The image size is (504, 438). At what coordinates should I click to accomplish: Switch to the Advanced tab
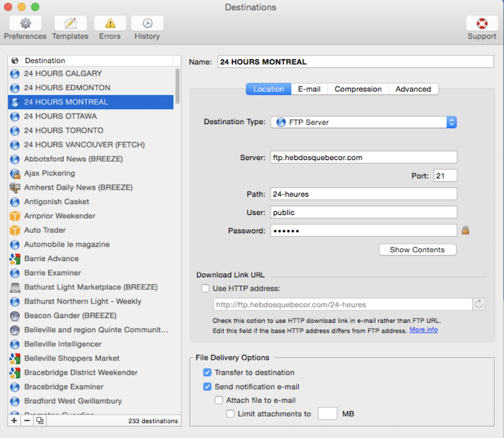coord(413,89)
